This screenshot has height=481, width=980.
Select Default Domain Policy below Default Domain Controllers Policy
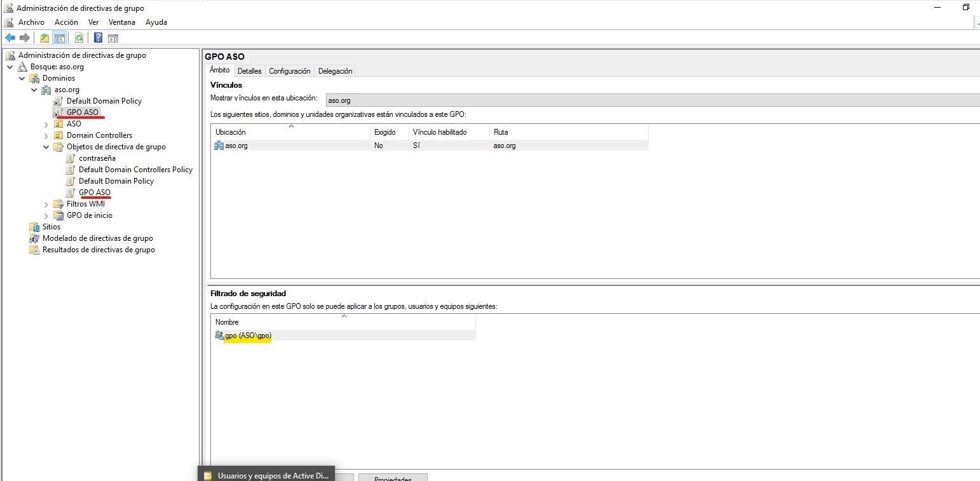pyautogui.click(x=116, y=181)
